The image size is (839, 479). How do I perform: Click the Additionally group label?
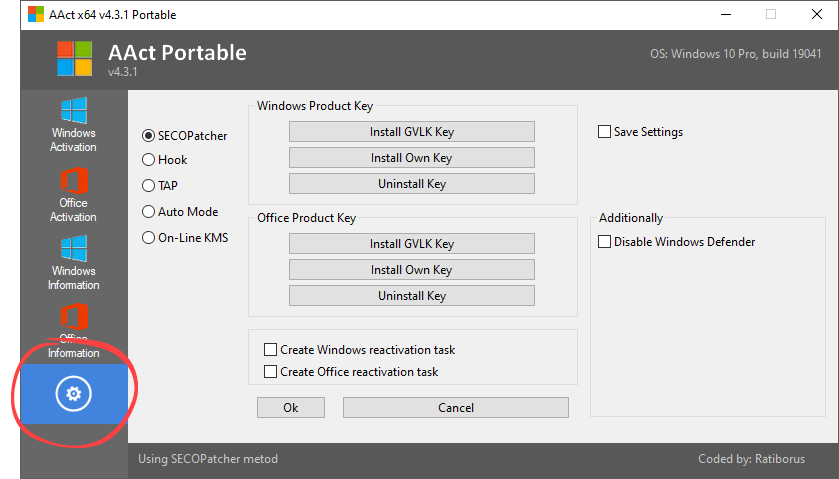coord(631,218)
